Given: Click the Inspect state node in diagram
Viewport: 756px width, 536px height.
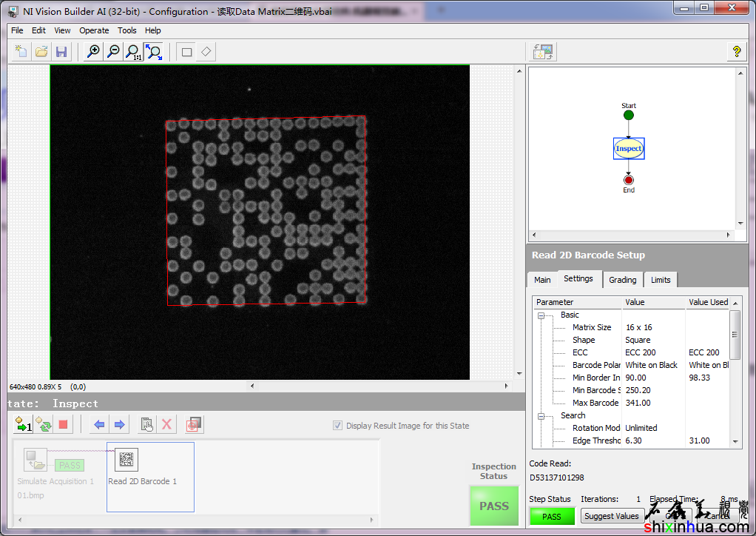Looking at the screenshot, I should [x=629, y=149].
